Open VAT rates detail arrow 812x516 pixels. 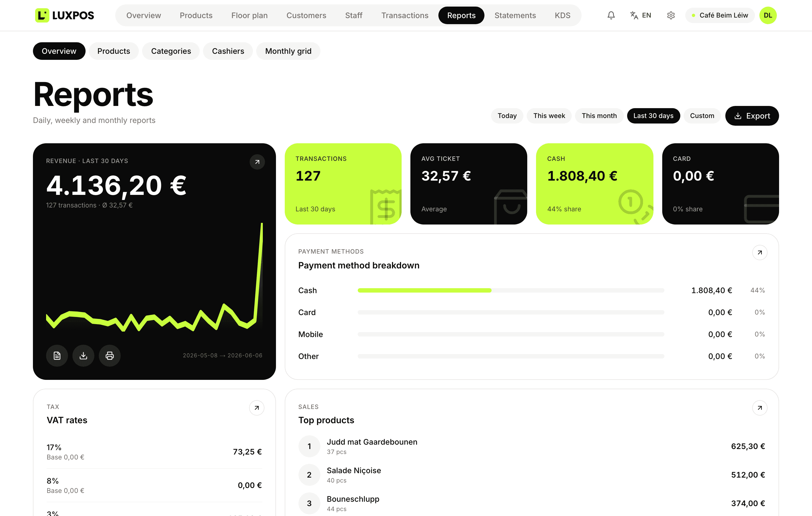pos(256,408)
